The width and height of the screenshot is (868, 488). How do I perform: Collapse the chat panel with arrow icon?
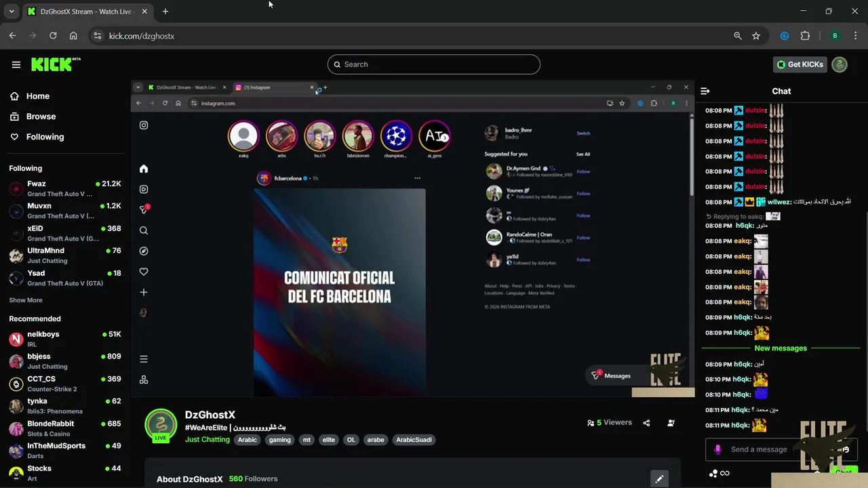[705, 91]
